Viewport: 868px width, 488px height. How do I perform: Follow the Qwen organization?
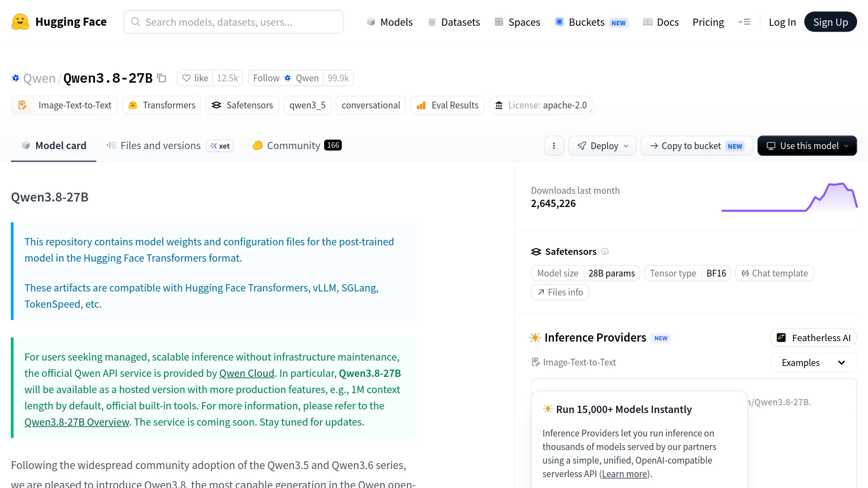point(286,78)
